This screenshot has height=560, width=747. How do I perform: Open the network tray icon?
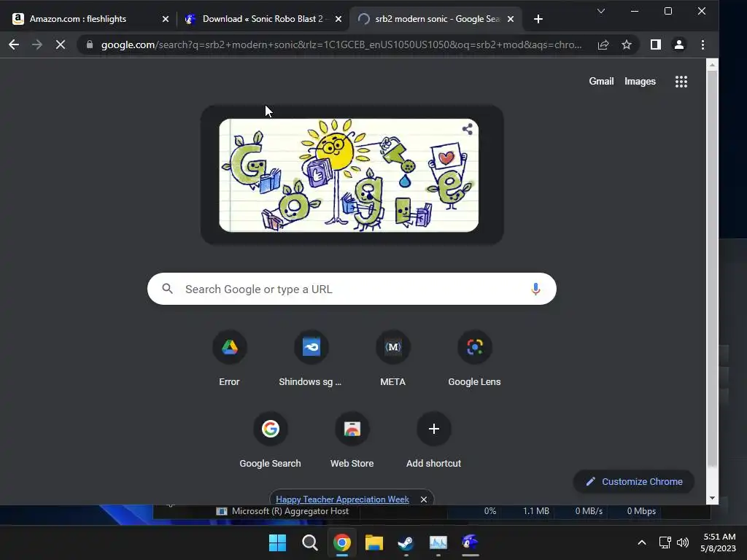click(665, 542)
